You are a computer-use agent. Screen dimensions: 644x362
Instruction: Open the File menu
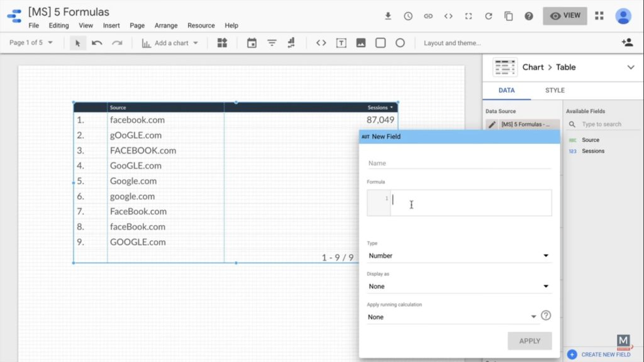(33, 26)
